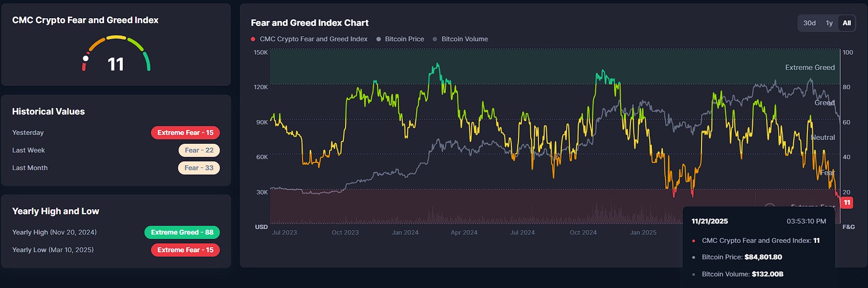Click the Extreme Greed zone band in chart
The width and height of the screenshot is (868, 288).
pos(551,66)
